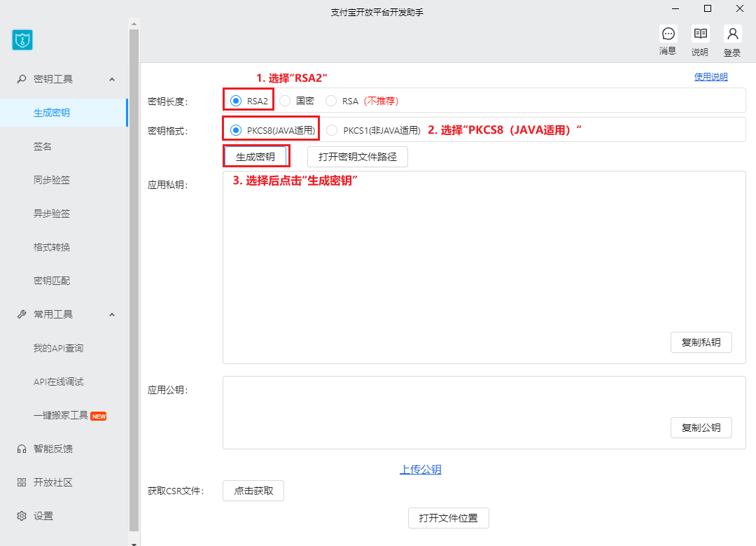The height and width of the screenshot is (546, 756).
Task: Open the 消息 messages icon
Action: coord(668,34)
